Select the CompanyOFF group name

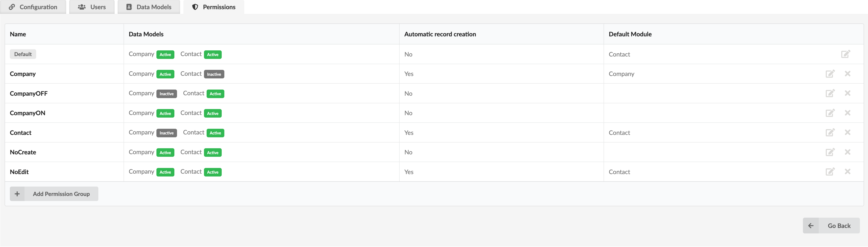(x=29, y=93)
